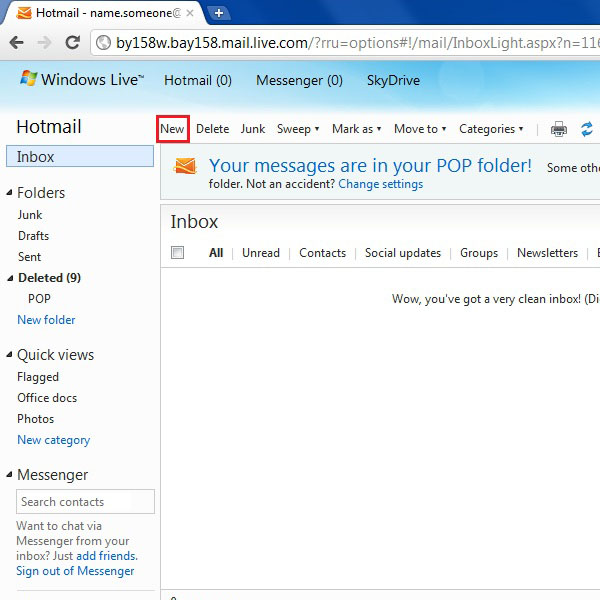
Task: Open the Flagged quick view
Action: pyautogui.click(x=38, y=377)
